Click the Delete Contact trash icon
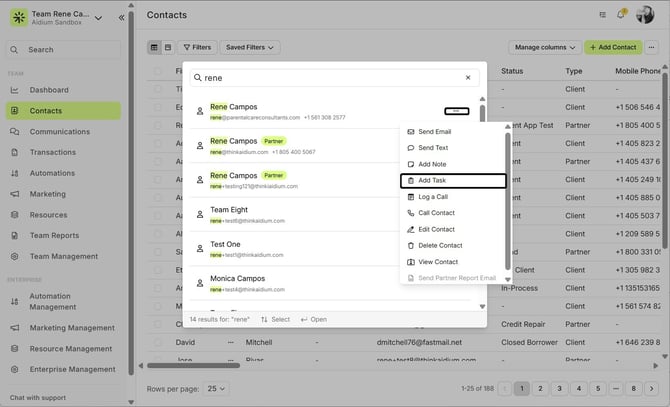This screenshot has height=407, width=670. [410, 245]
